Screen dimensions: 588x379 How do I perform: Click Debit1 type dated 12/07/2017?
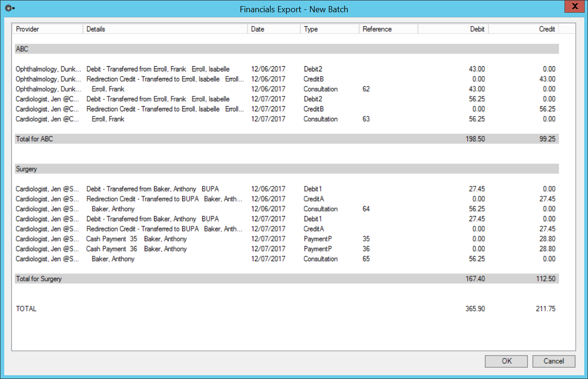pyautogui.click(x=313, y=219)
